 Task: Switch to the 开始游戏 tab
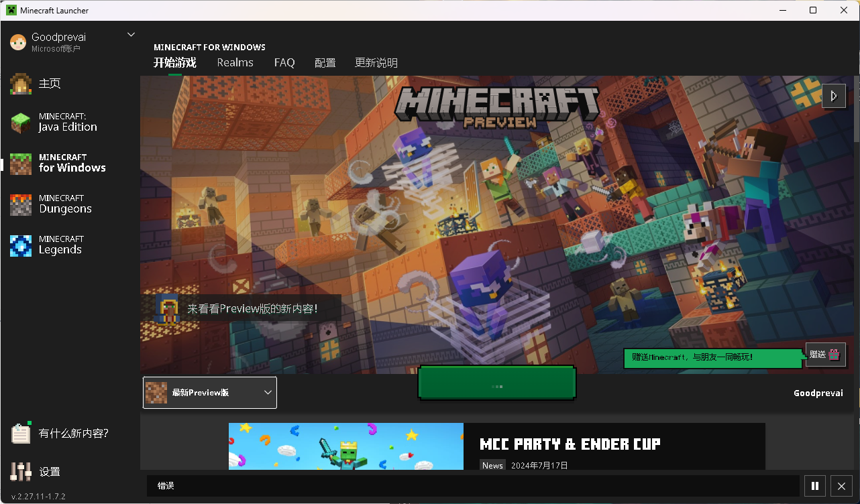(175, 63)
